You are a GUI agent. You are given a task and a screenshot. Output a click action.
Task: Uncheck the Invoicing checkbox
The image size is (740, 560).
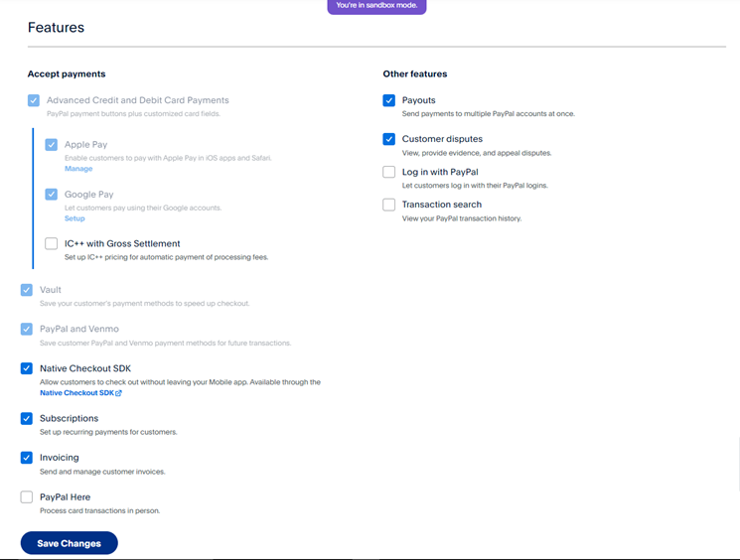point(27,458)
